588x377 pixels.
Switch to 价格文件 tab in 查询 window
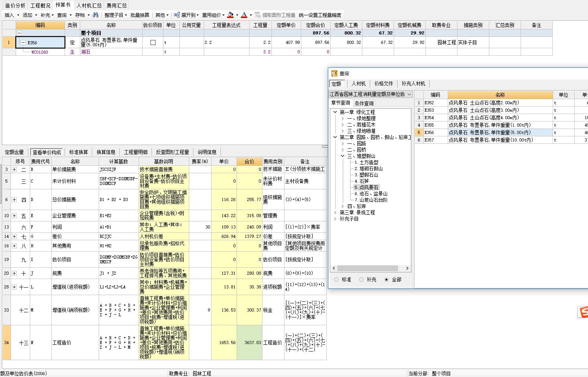click(x=384, y=83)
